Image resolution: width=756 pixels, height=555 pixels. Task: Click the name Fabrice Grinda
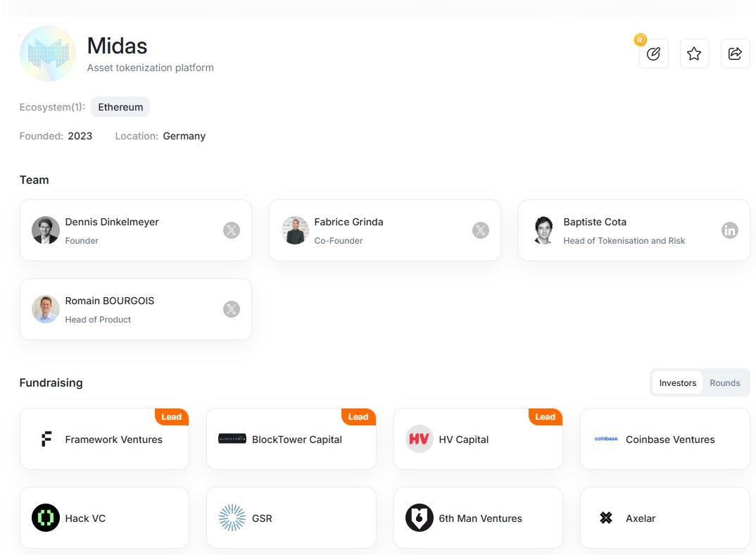click(348, 222)
